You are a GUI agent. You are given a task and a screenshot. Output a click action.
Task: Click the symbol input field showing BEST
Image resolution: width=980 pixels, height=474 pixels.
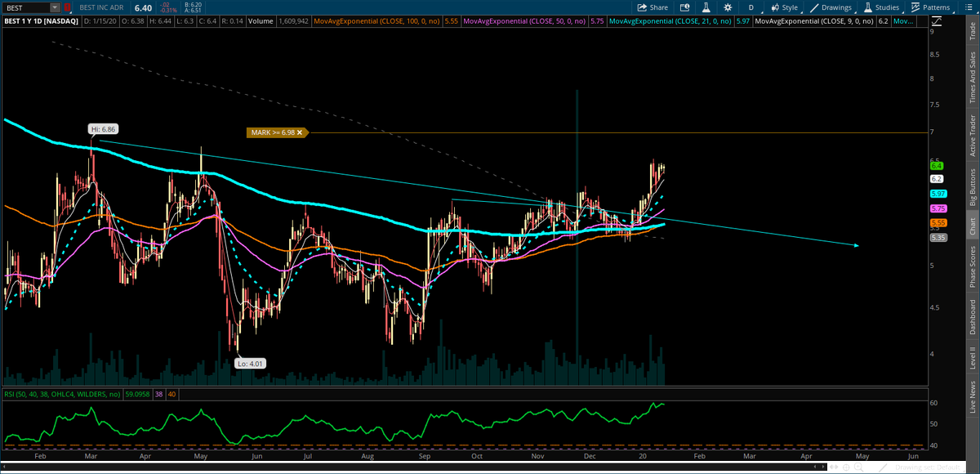pyautogui.click(x=26, y=7)
